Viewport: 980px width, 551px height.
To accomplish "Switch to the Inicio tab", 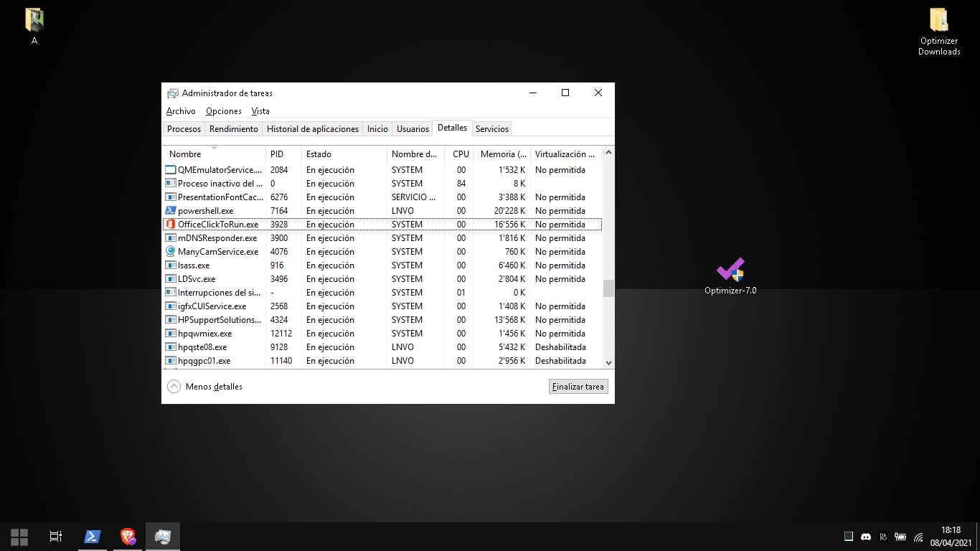I will 377,129.
